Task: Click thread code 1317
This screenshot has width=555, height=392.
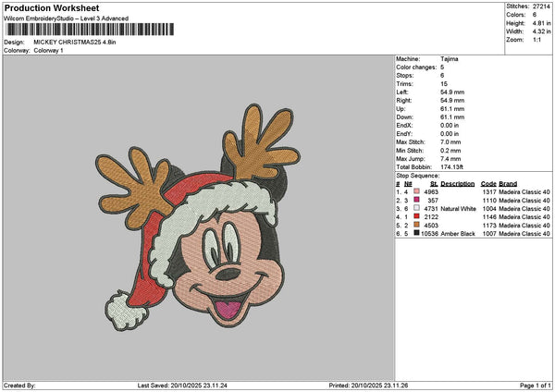Action: coord(489,192)
